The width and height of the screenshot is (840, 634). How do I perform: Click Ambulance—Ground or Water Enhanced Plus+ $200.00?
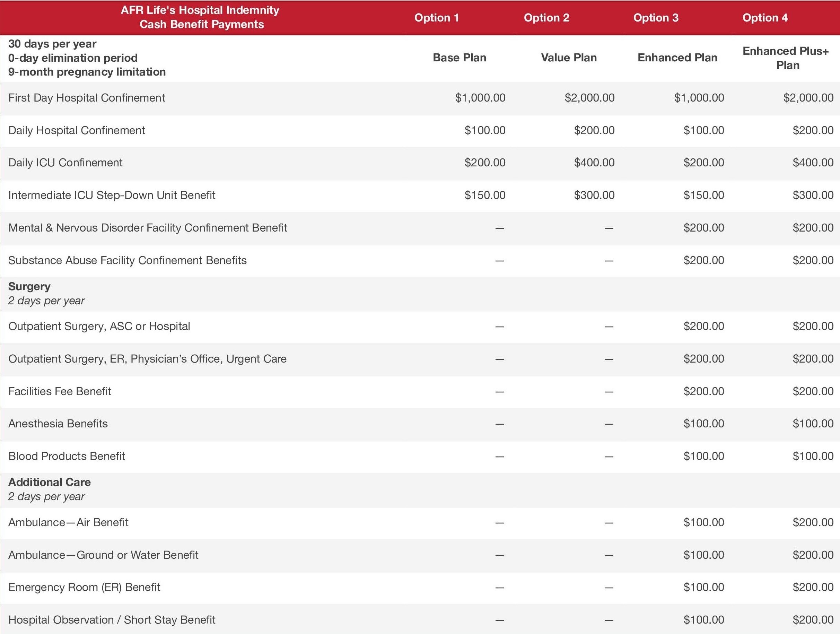click(x=813, y=555)
